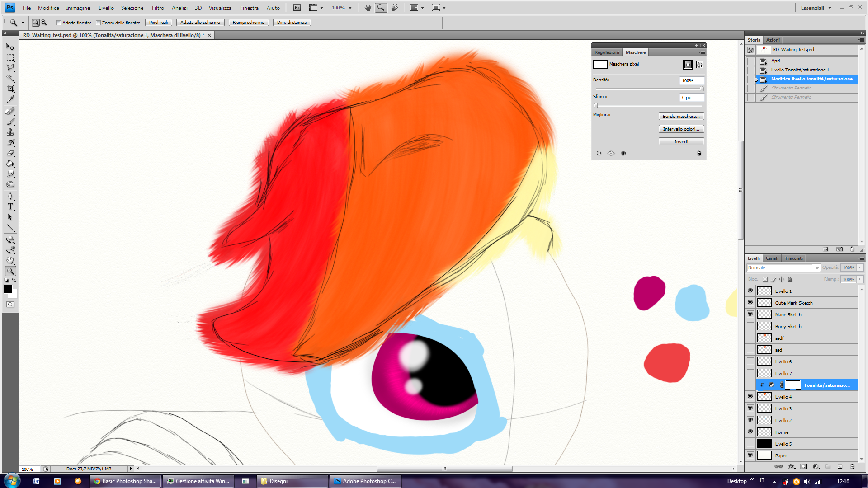Create new adjustment layer icon
Screen dimensions: 868x488
(816, 466)
